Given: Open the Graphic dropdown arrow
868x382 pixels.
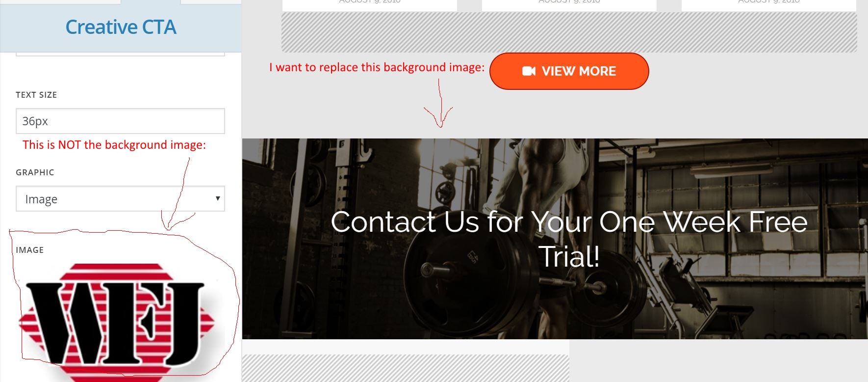Looking at the screenshot, I should [x=218, y=198].
